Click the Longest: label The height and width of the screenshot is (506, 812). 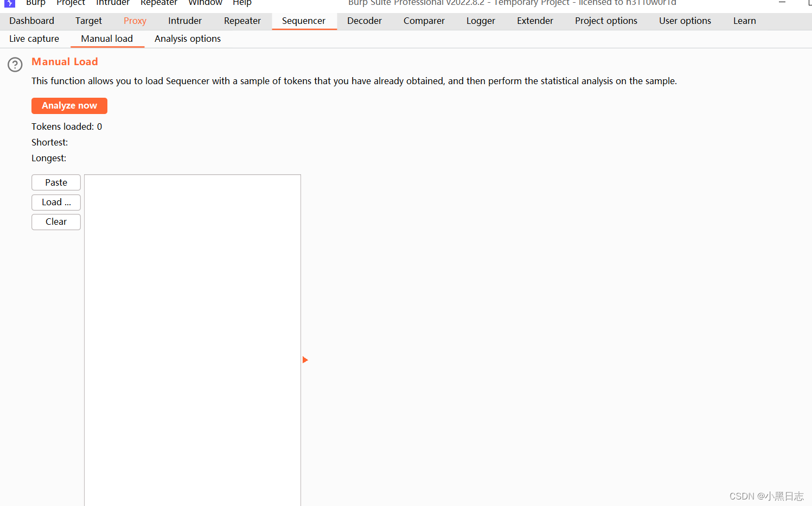pyautogui.click(x=49, y=158)
